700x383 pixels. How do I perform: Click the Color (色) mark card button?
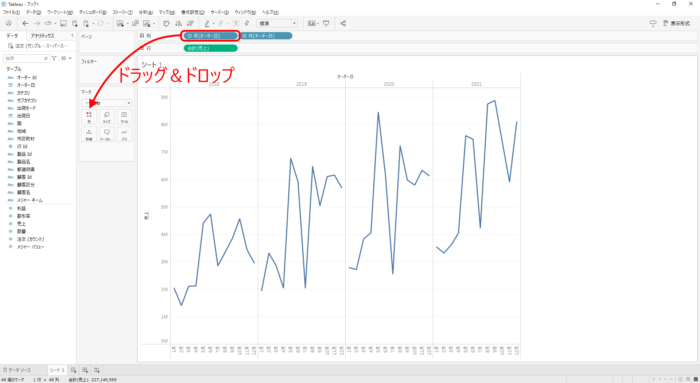pyautogui.click(x=89, y=117)
